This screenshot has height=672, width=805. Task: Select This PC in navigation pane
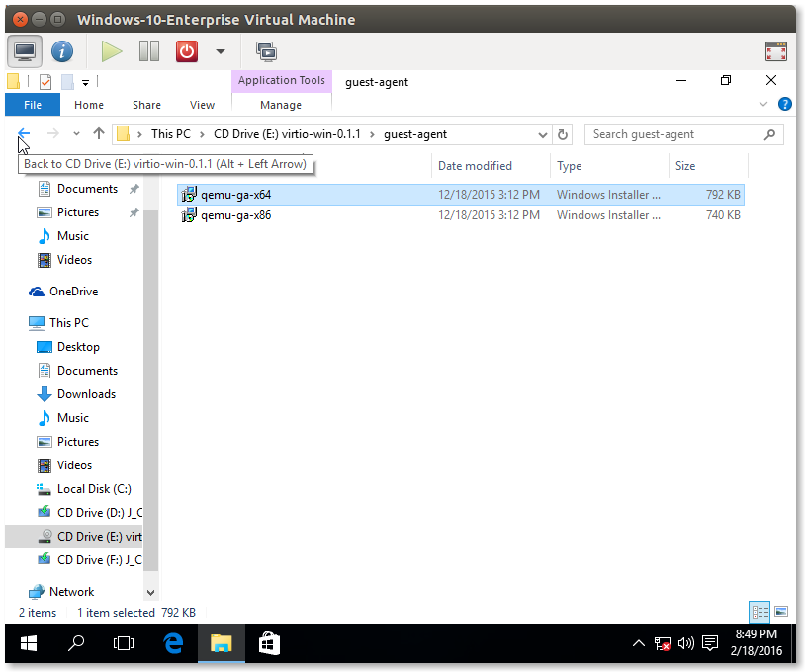(69, 323)
